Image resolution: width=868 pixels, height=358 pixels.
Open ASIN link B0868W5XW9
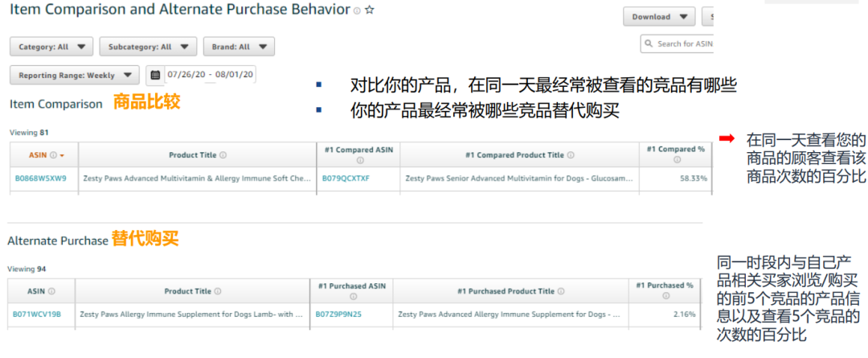click(40, 179)
